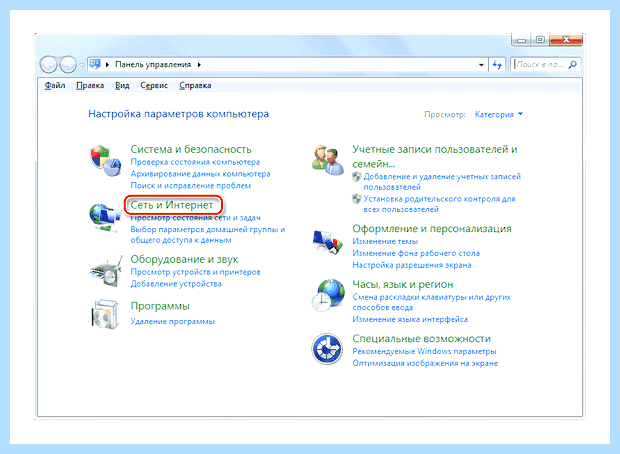Click the shield icon for parental controls
Viewport: 620px width, 454px height.
point(357,199)
